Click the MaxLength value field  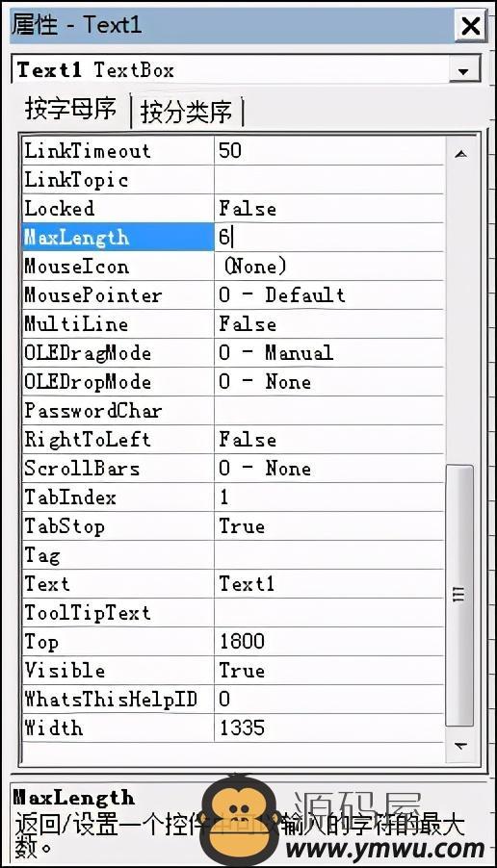(329, 238)
